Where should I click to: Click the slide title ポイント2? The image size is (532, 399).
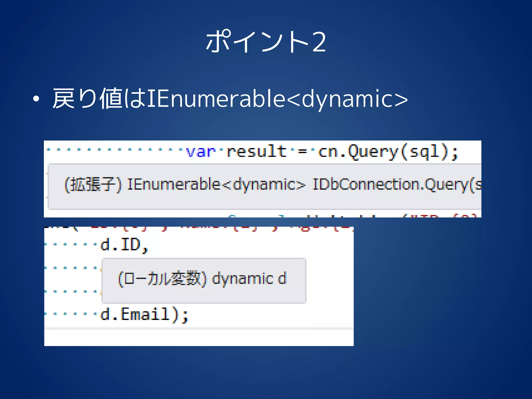tap(266, 42)
